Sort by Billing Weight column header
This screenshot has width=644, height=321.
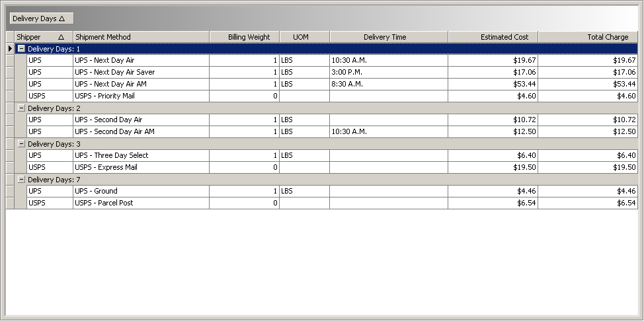(x=244, y=37)
